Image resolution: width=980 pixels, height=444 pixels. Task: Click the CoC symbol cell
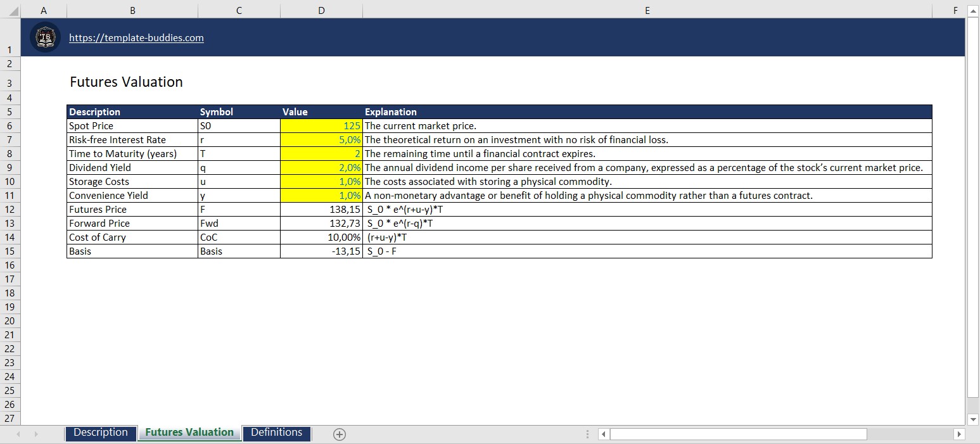[x=239, y=238]
